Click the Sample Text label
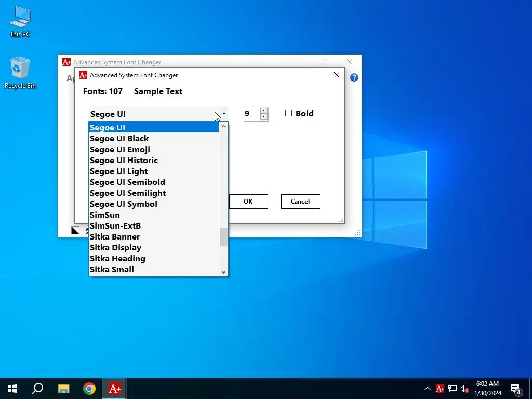The image size is (532, 399). click(158, 91)
